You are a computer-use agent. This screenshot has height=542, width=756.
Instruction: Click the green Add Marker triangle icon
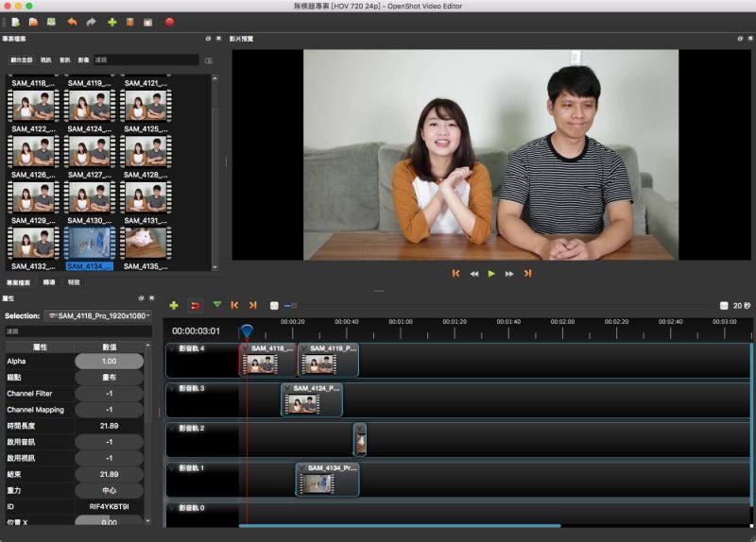pyautogui.click(x=217, y=305)
